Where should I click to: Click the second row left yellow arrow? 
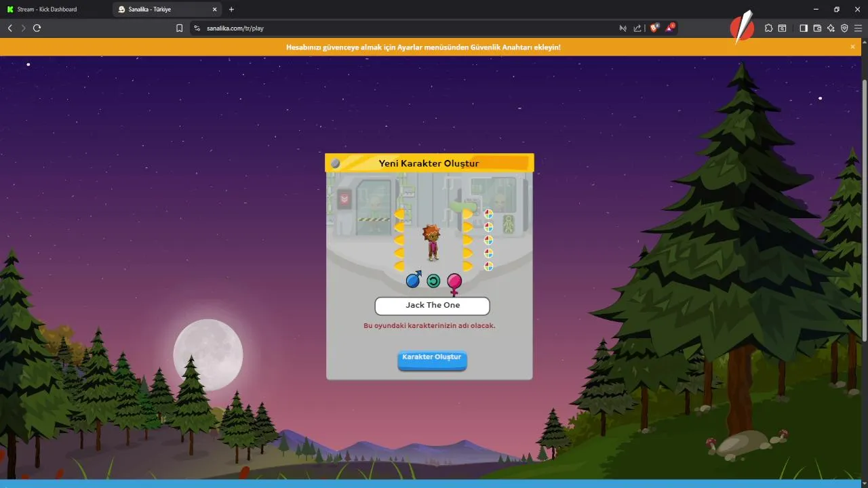[x=399, y=227]
